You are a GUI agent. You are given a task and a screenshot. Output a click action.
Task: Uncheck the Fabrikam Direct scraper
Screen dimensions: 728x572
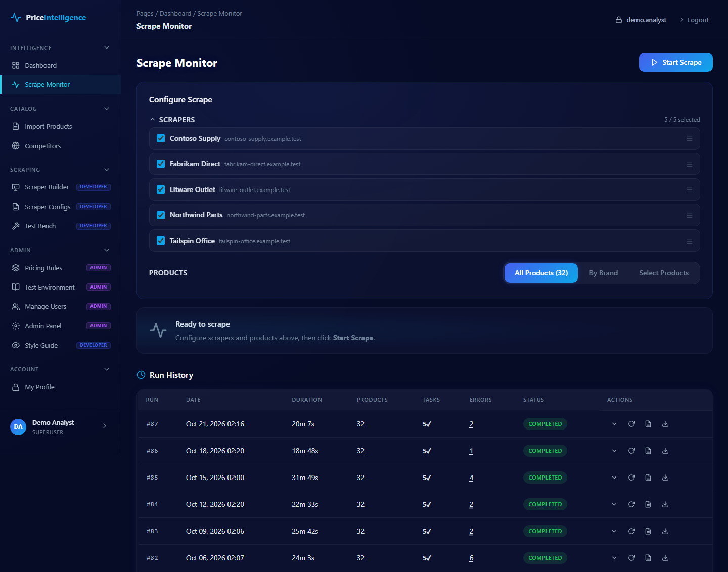coord(161,164)
